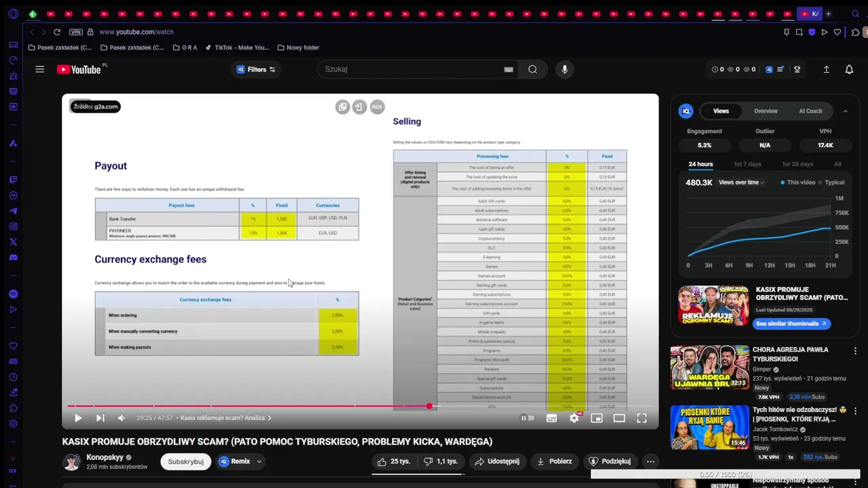868x488 pixels.
Task: Click the Podziękuj thanks button
Action: 610,462
